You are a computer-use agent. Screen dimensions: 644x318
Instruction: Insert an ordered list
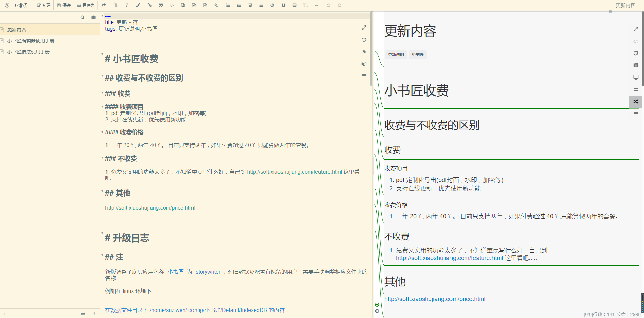click(x=228, y=5)
